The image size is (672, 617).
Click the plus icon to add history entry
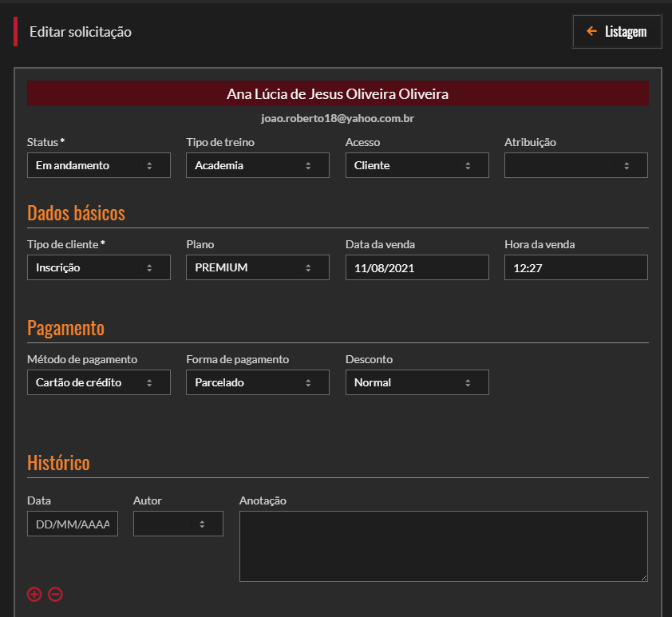(34, 594)
